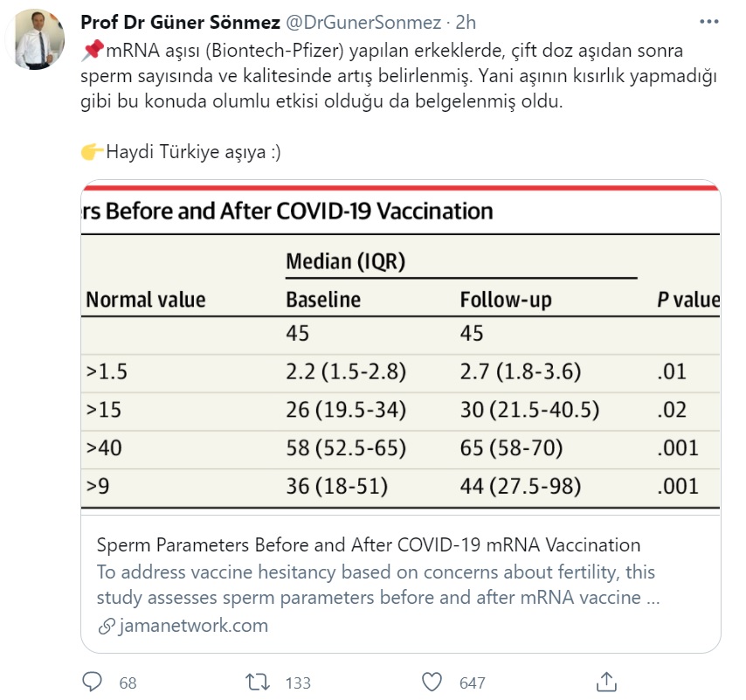Click the card description about vaccine hesitancy
This screenshot has width=746, height=700.
[377, 586]
